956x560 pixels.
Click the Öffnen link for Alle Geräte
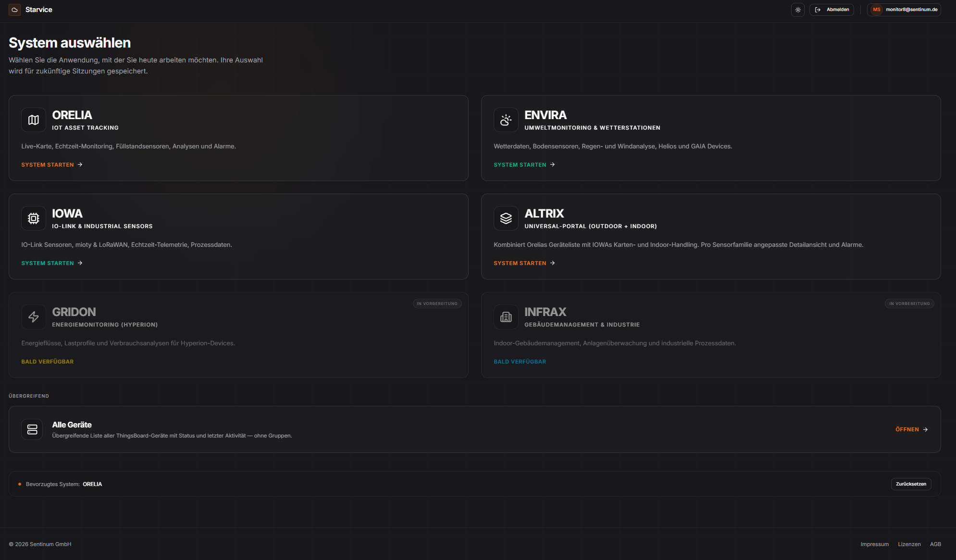(x=912, y=429)
